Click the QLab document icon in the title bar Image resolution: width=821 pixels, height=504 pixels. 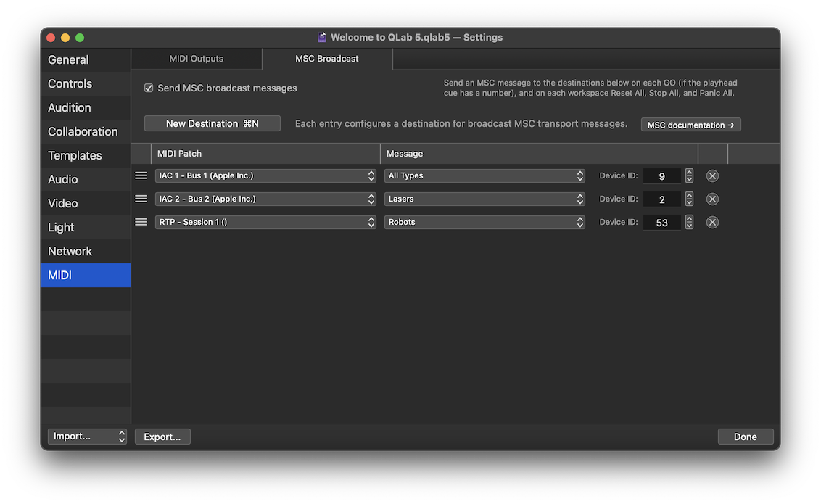(x=321, y=36)
